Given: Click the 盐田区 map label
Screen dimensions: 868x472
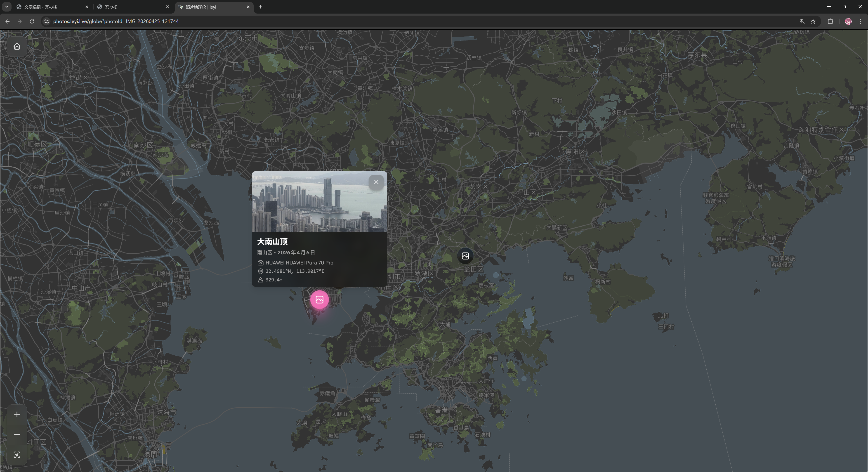Looking at the screenshot, I should click(x=474, y=269).
